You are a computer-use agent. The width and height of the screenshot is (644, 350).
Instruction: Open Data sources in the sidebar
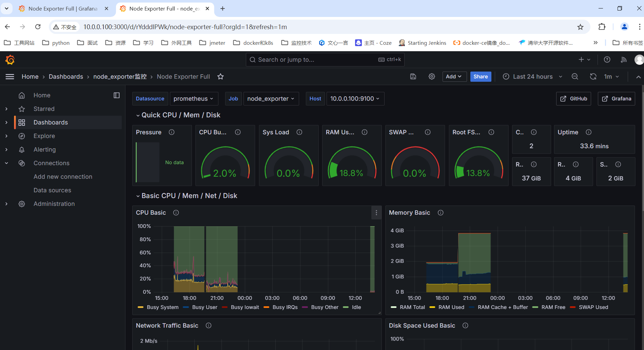click(x=52, y=190)
